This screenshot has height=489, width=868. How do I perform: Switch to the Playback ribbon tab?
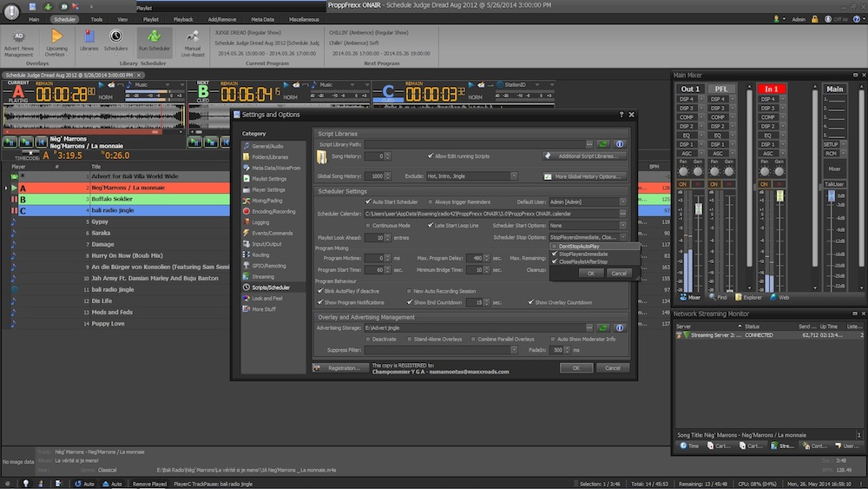[x=183, y=18]
